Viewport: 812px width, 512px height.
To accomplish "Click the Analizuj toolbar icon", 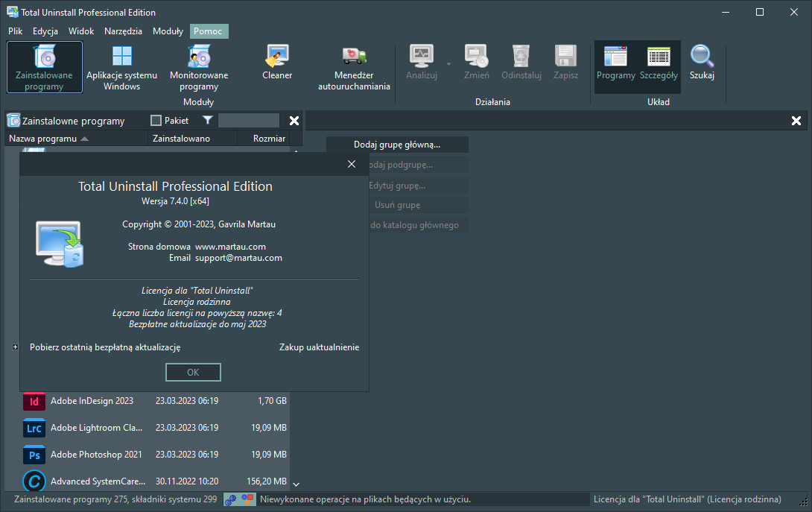I will 422,56.
